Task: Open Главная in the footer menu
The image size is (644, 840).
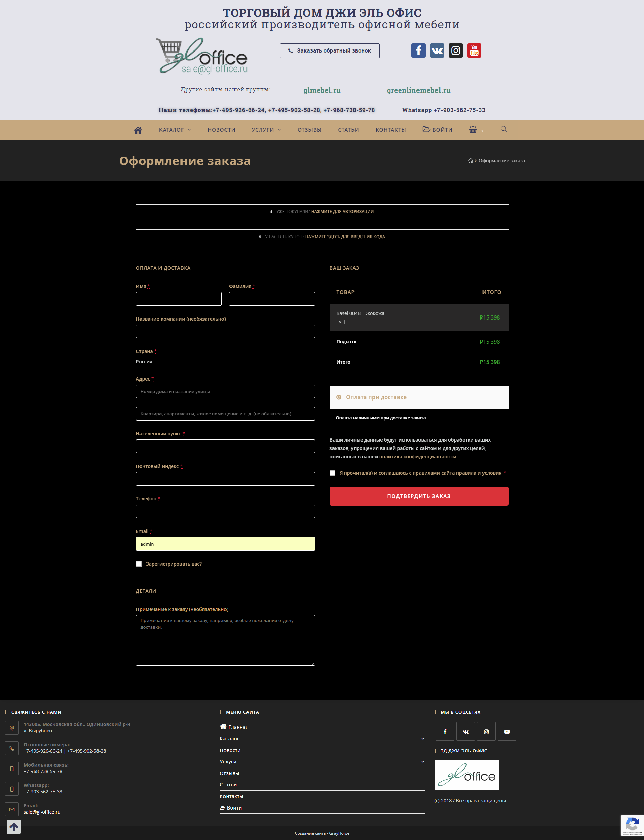Action: [x=234, y=727]
